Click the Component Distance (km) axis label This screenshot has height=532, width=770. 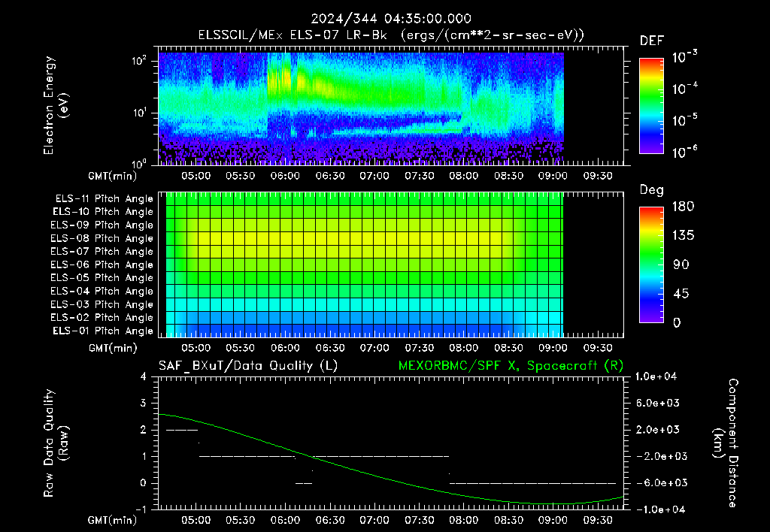(x=725, y=443)
